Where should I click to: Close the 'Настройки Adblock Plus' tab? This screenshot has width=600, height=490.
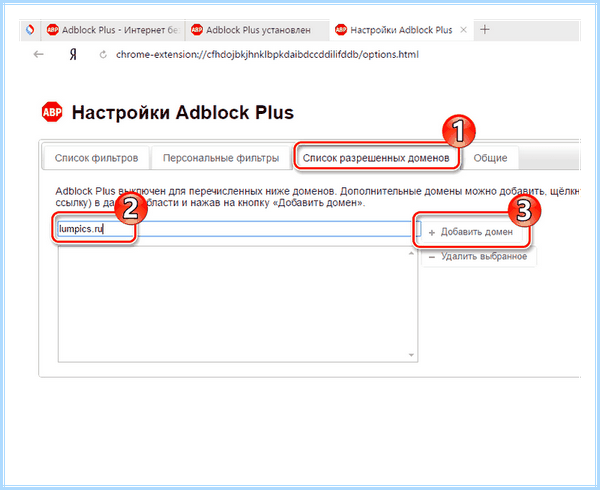(x=463, y=30)
